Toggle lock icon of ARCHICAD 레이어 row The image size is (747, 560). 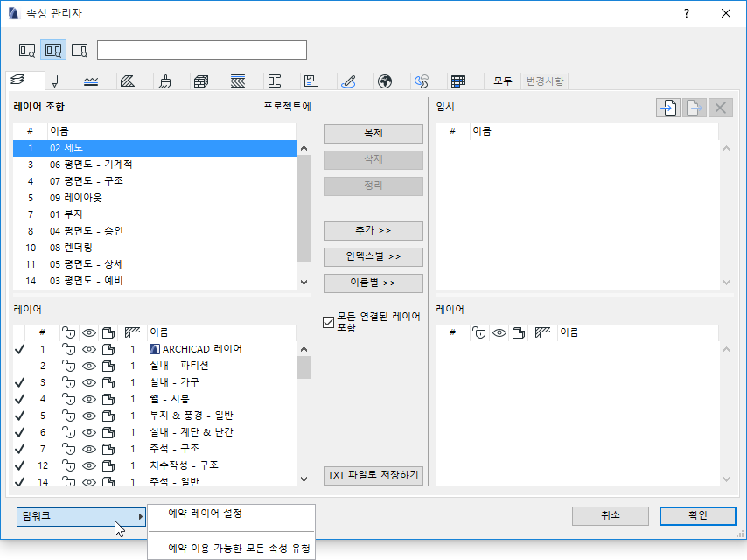[69, 349]
